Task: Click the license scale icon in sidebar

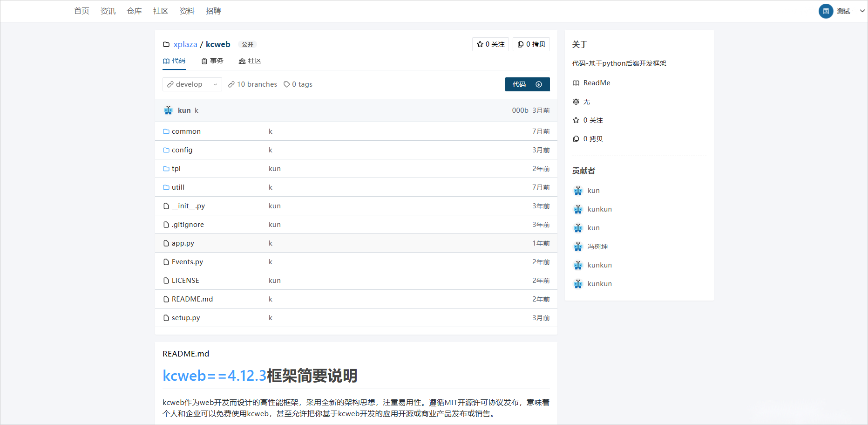Action: (x=576, y=102)
